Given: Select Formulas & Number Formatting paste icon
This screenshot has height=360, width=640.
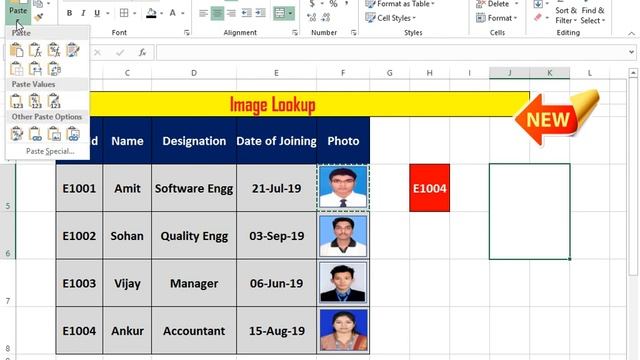Looking at the screenshot, I should pyautogui.click(x=54, y=50).
